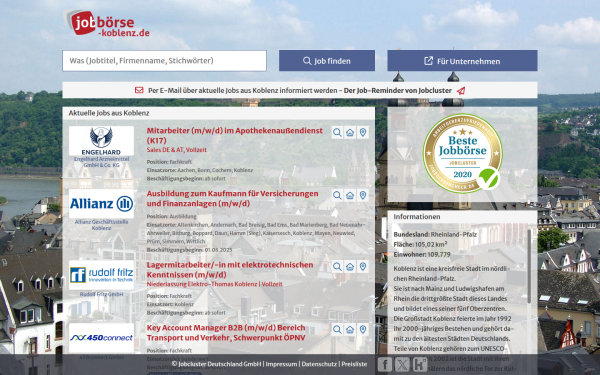Open the Für Unternehmen button
This screenshot has width=600, height=375.
pyautogui.click(x=462, y=60)
